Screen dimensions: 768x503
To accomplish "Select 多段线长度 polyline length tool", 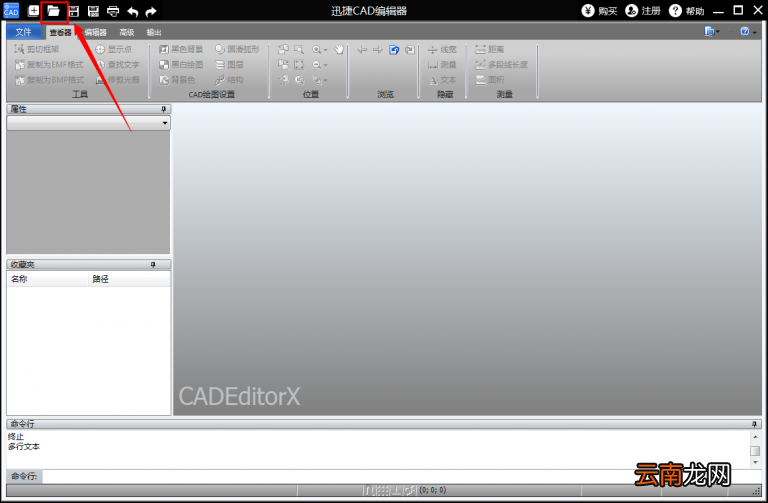I will point(502,65).
